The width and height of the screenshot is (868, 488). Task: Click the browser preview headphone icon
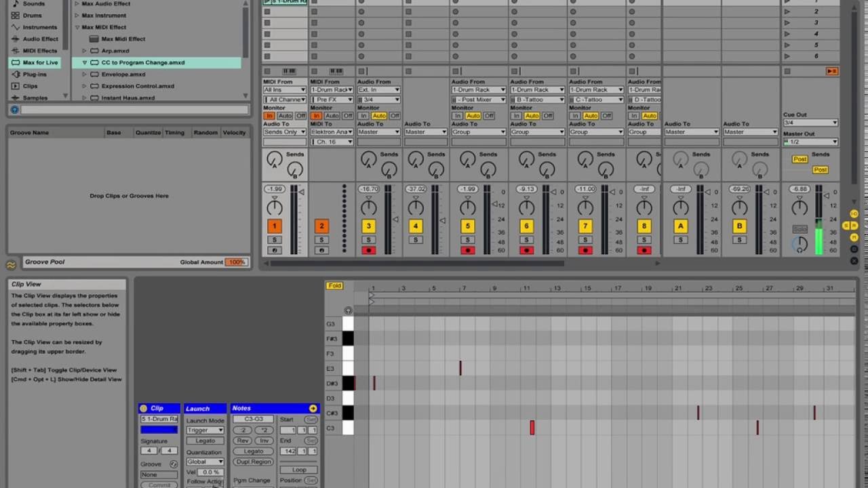14,110
